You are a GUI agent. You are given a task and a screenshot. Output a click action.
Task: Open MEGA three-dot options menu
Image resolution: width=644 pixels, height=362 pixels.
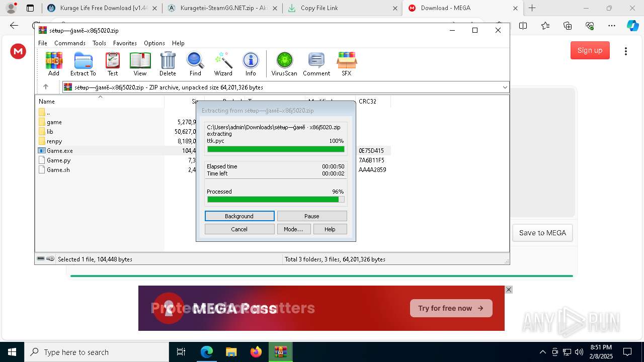click(x=626, y=51)
